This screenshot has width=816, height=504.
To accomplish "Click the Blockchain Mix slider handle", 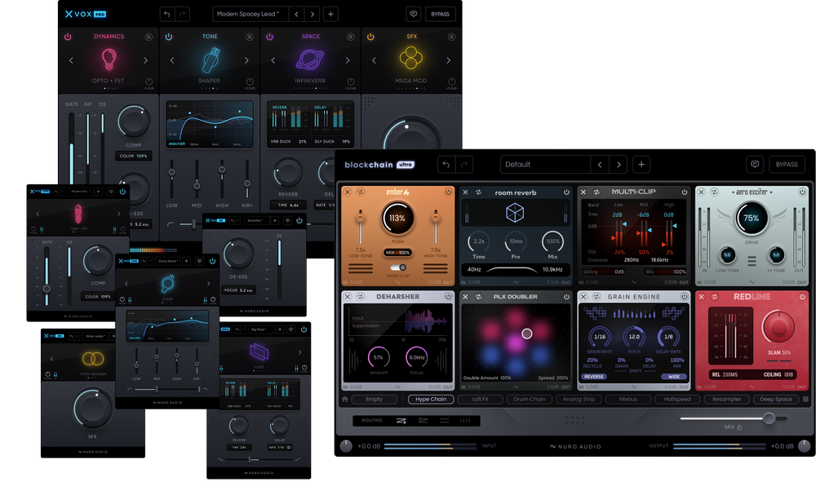I will (769, 418).
